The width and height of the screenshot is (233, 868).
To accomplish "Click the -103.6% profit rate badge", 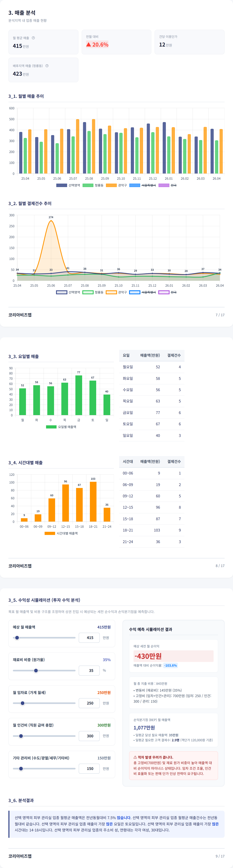I will pyautogui.click(x=170, y=665).
